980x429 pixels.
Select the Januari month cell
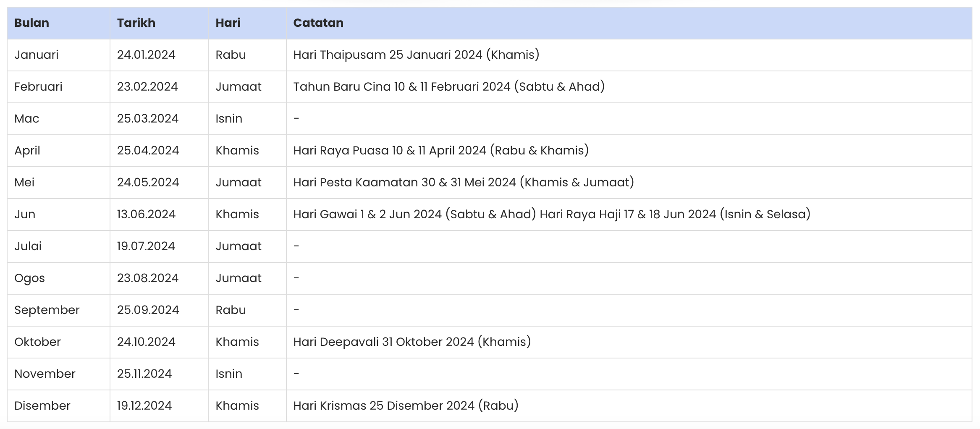point(37,55)
